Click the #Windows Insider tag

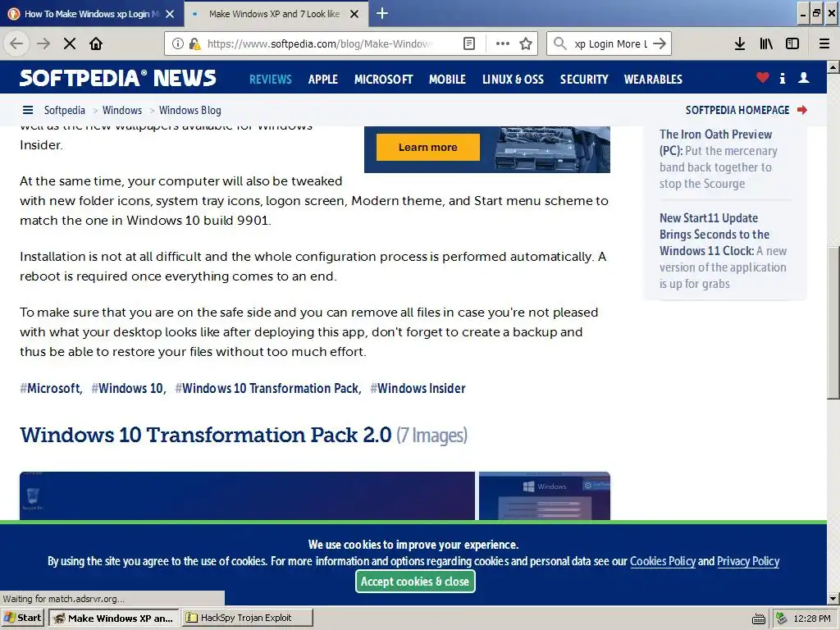tap(418, 388)
